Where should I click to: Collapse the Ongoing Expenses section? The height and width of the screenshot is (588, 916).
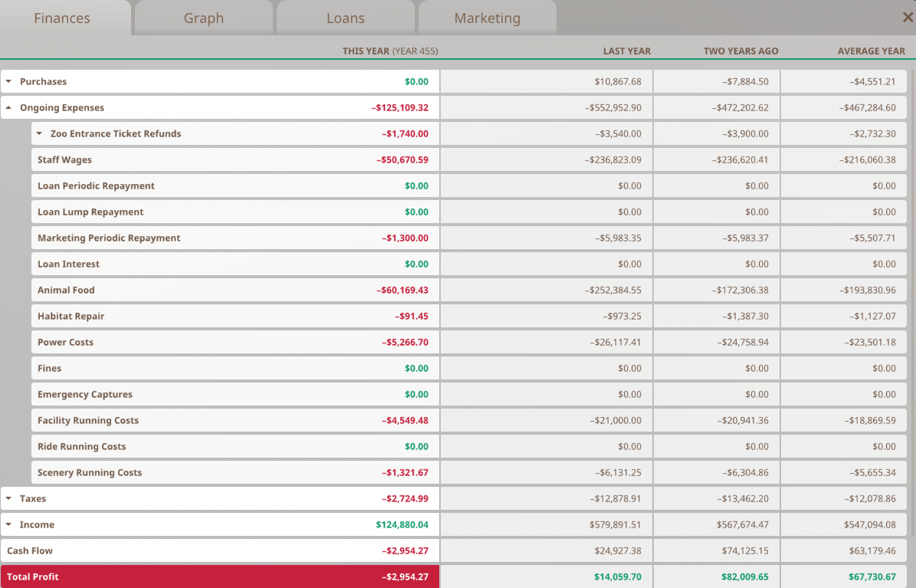tap(8, 107)
